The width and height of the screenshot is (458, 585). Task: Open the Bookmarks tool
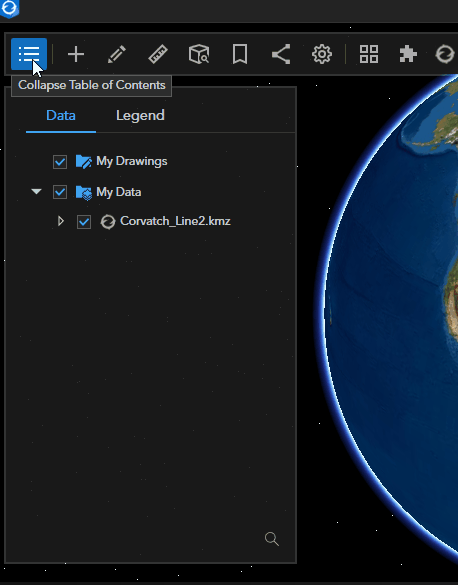point(240,54)
